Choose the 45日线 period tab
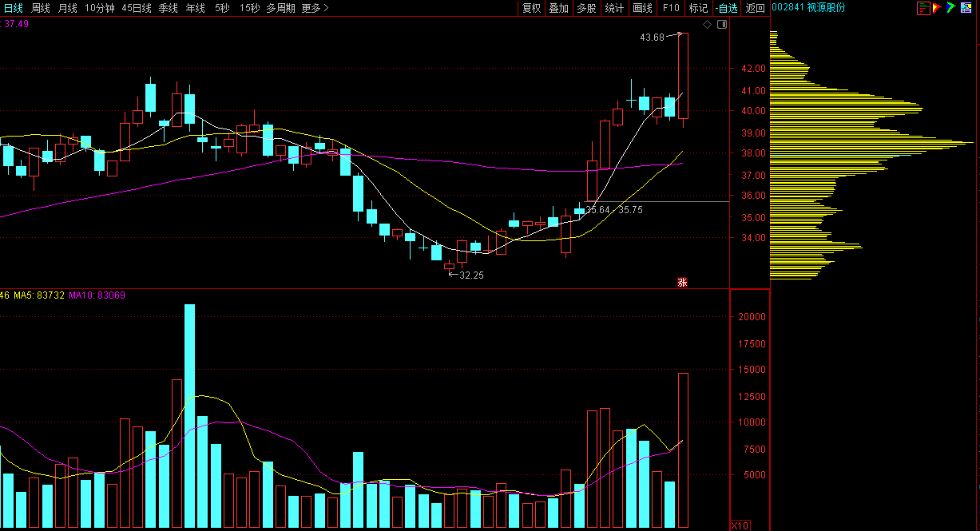The width and height of the screenshot is (980, 531). (x=137, y=8)
